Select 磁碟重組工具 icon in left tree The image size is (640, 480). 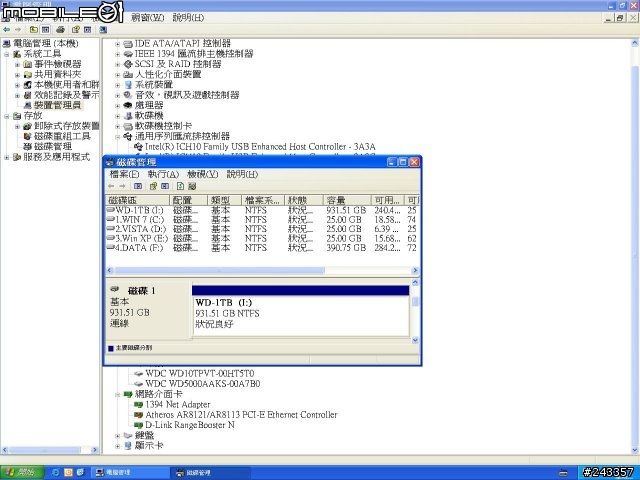point(27,136)
